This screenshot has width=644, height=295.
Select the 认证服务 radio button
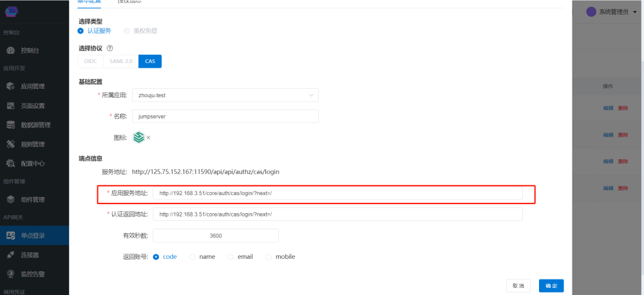click(x=80, y=30)
